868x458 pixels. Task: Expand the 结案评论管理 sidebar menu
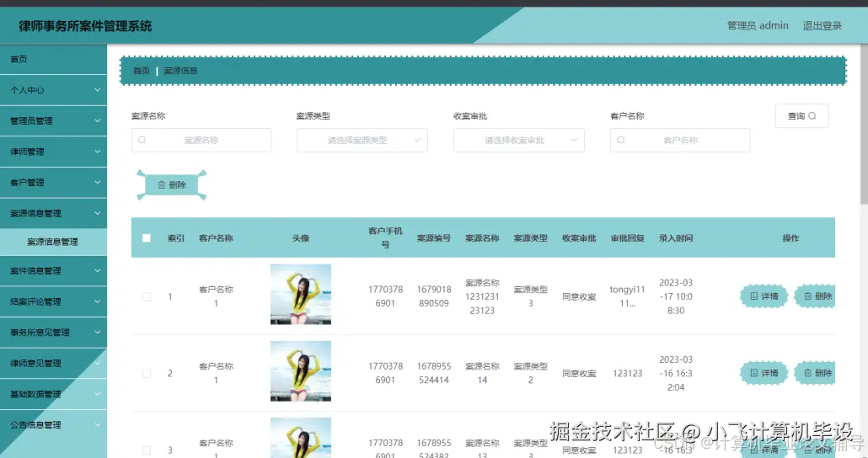click(x=53, y=301)
